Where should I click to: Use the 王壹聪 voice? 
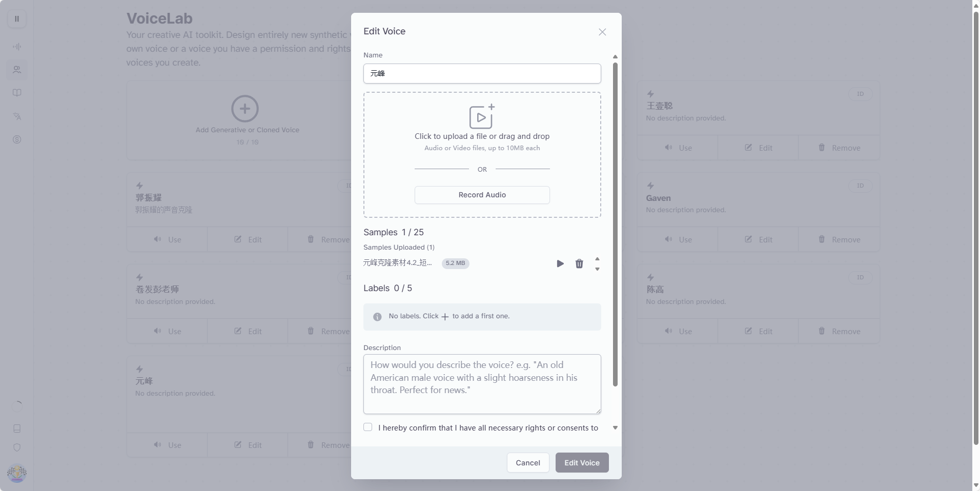(x=678, y=148)
